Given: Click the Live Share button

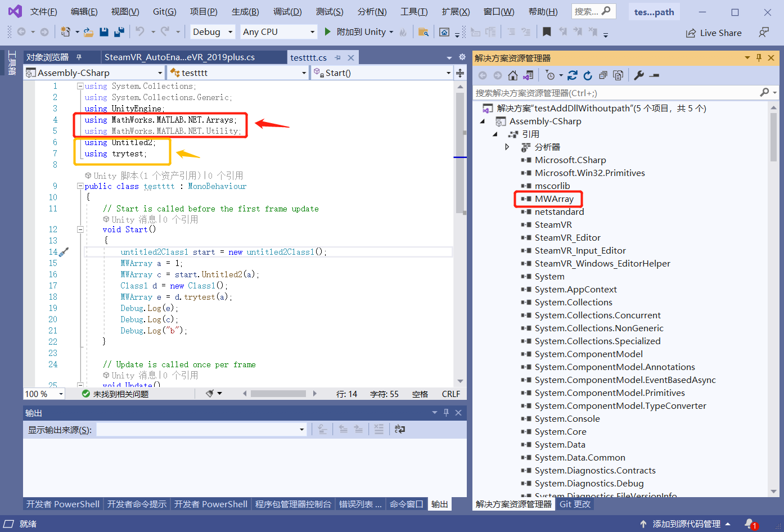Looking at the screenshot, I should tap(714, 33).
